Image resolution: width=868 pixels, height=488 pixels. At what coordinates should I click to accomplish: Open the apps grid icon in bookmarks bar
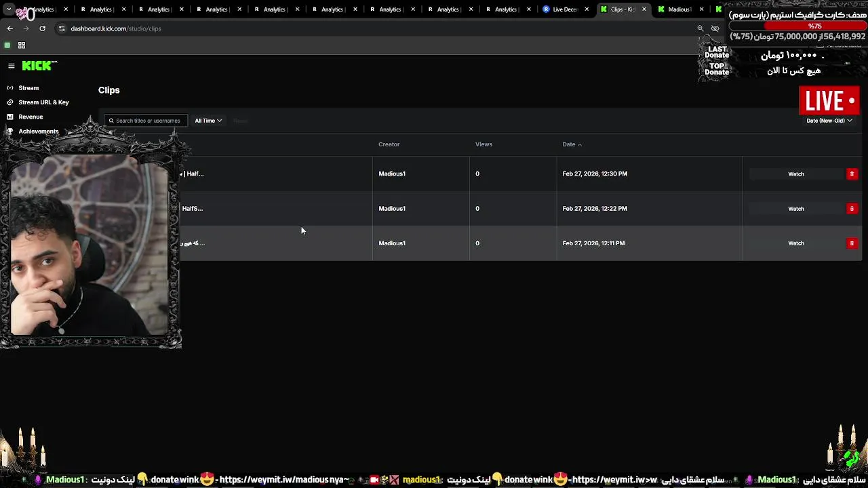[22, 45]
